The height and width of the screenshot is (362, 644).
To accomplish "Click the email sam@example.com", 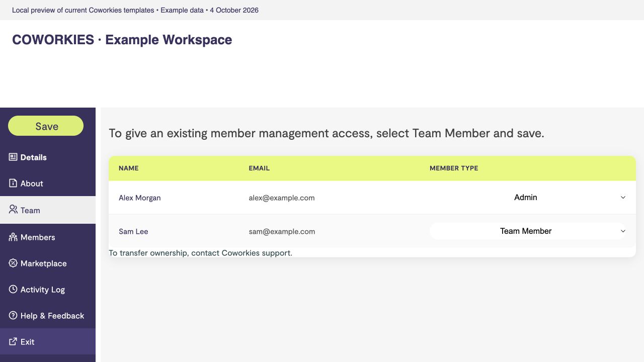I will tap(282, 231).
